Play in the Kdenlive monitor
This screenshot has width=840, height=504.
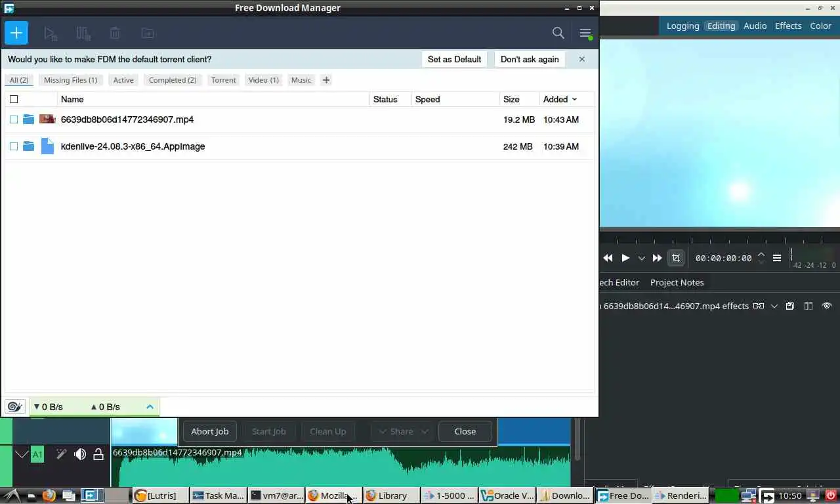[625, 258]
